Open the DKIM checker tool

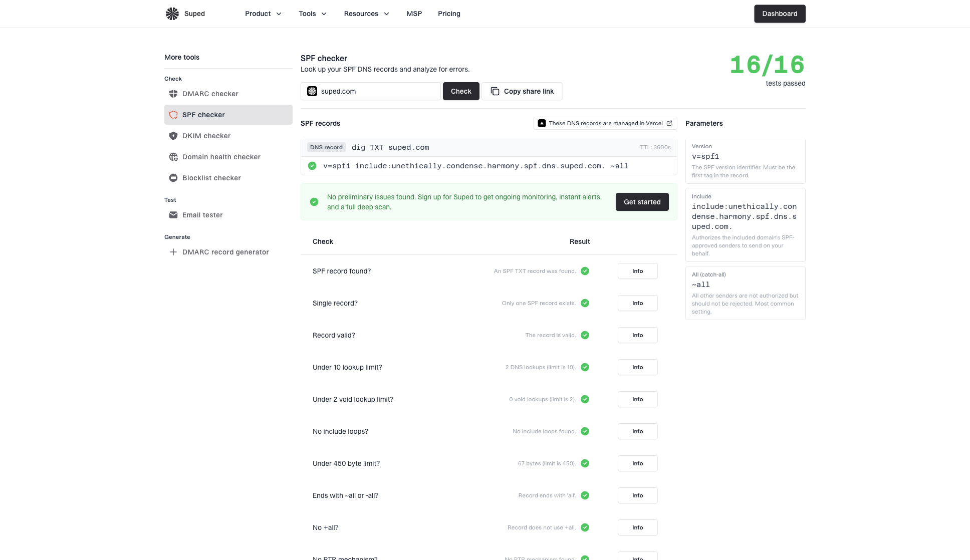[x=228, y=136]
